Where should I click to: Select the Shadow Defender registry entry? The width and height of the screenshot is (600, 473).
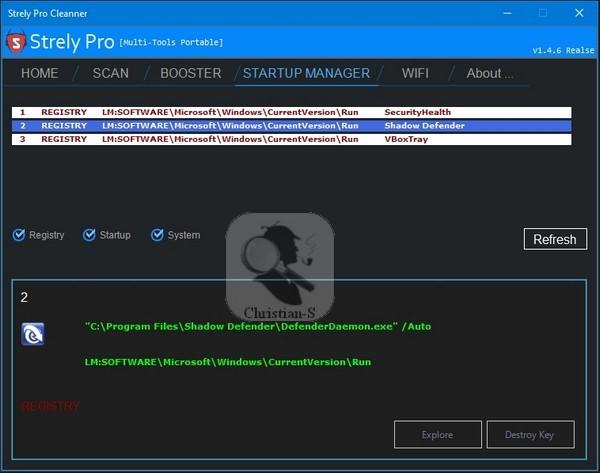(x=292, y=126)
